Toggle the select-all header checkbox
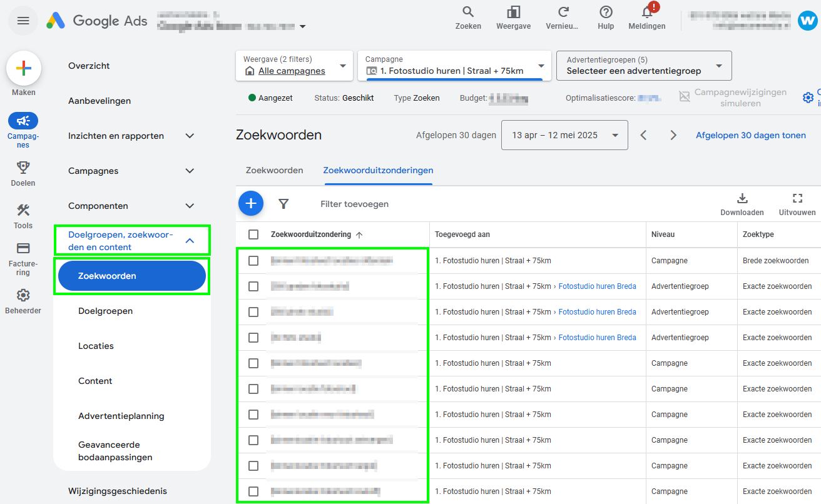 pyautogui.click(x=253, y=234)
